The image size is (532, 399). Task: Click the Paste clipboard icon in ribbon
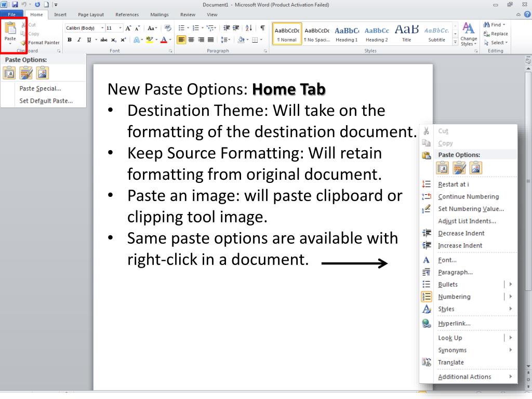pos(10,28)
